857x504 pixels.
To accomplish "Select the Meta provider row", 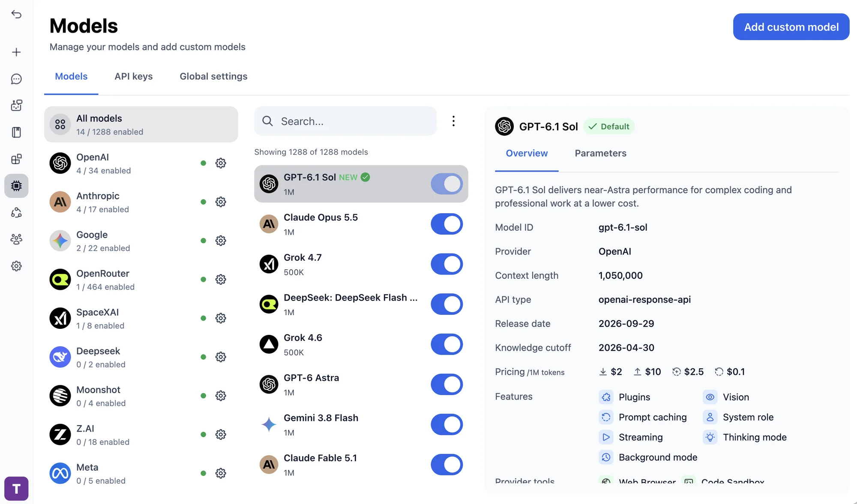I will 141,473.
